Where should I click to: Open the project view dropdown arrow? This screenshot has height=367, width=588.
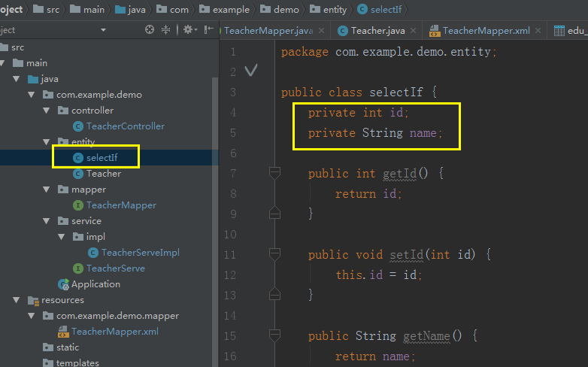point(103,30)
